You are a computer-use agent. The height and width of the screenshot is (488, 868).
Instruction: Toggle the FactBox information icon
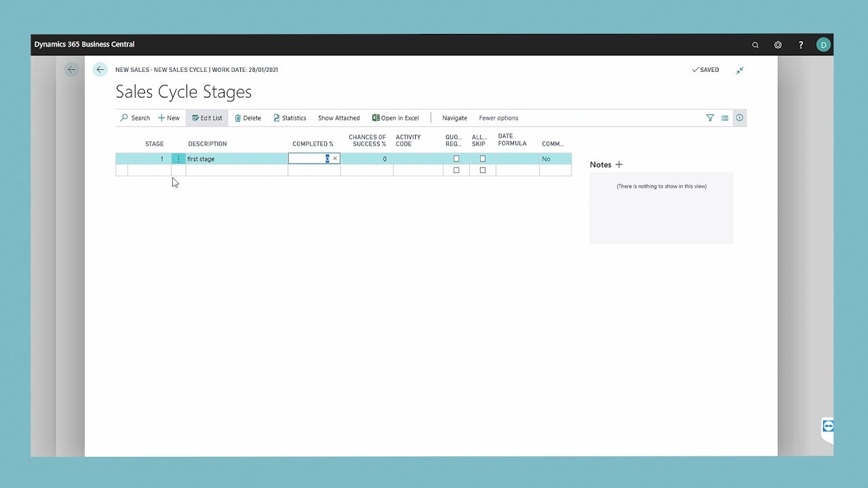point(740,118)
